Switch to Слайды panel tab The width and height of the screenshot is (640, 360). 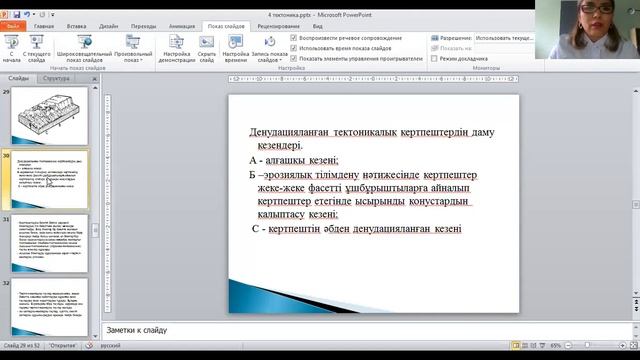point(18,78)
